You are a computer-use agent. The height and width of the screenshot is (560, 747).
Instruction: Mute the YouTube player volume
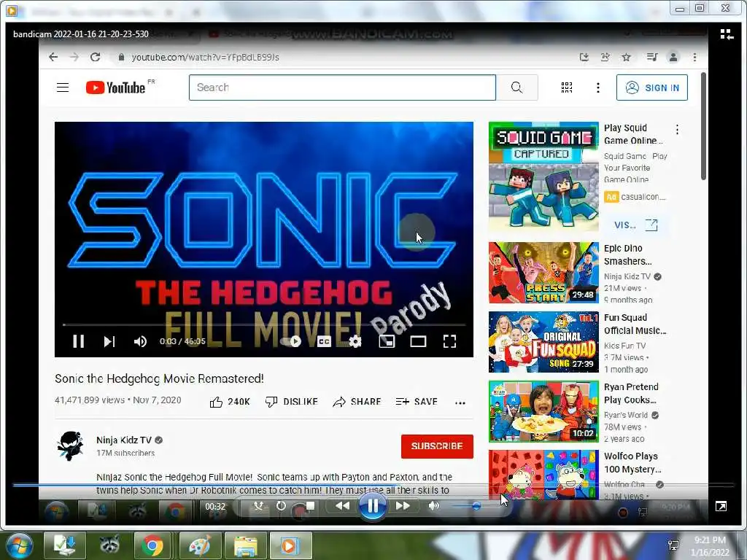[140, 341]
